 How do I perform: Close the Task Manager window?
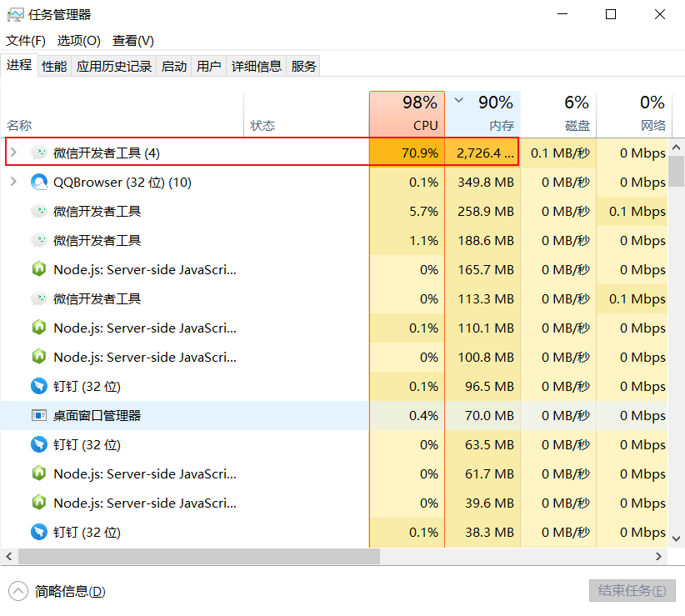(x=660, y=14)
